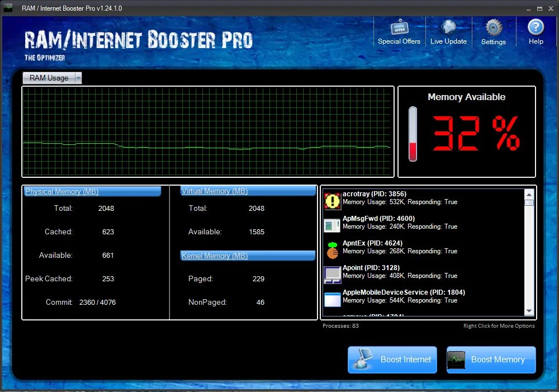Image resolution: width=559 pixels, height=392 pixels.
Task: Click the Paged kernel value 229
Action: (258, 279)
